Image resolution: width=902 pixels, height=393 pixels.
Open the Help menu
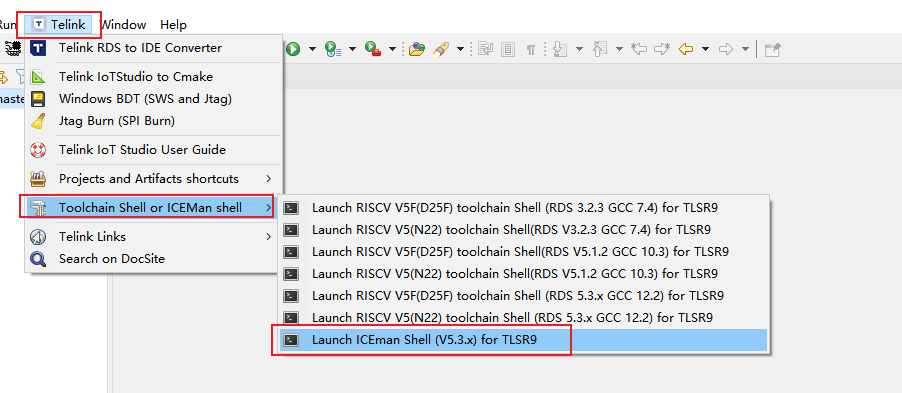coord(173,25)
